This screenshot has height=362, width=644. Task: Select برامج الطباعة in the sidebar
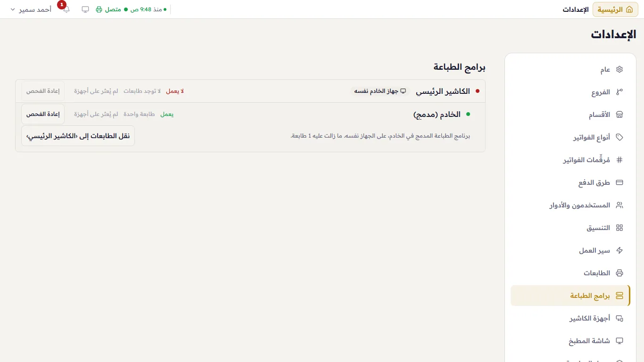[x=570, y=296]
